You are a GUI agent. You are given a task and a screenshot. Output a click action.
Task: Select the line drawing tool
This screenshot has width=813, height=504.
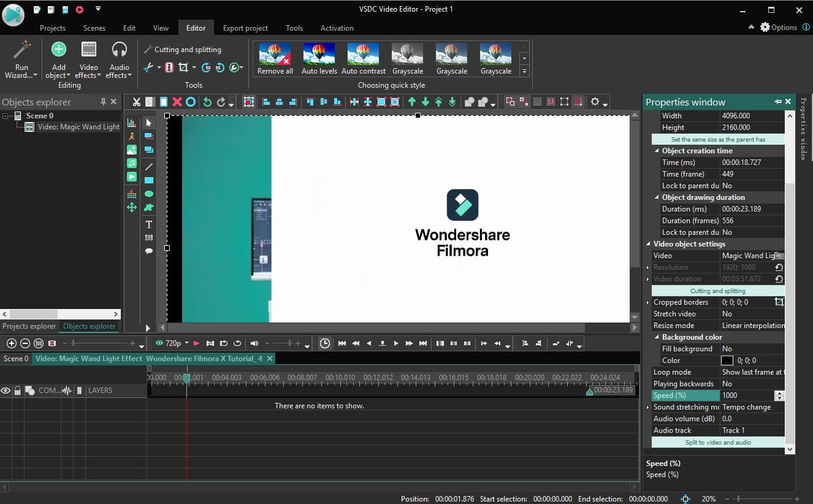pyautogui.click(x=148, y=167)
